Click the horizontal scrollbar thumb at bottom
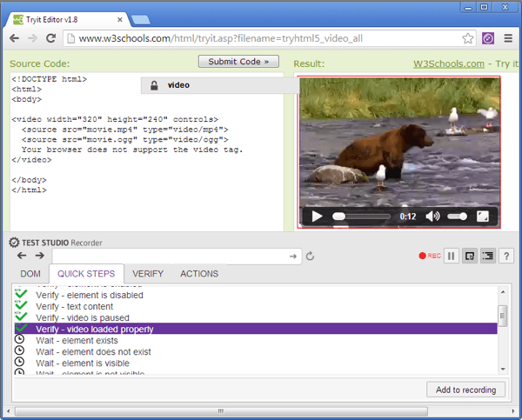The height and width of the screenshot is (420, 522). coord(221,411)
